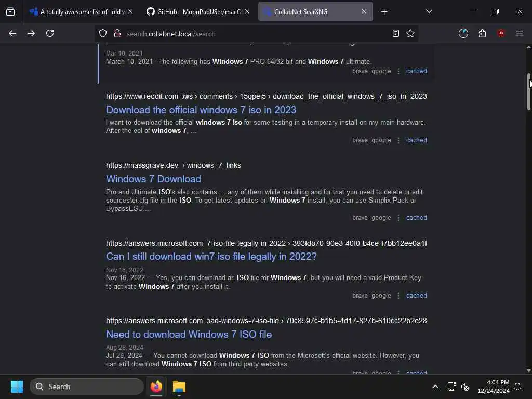532x399 pixels.
Task: Select the CollabNet SearXNG tab
Action: click(315, 11)
